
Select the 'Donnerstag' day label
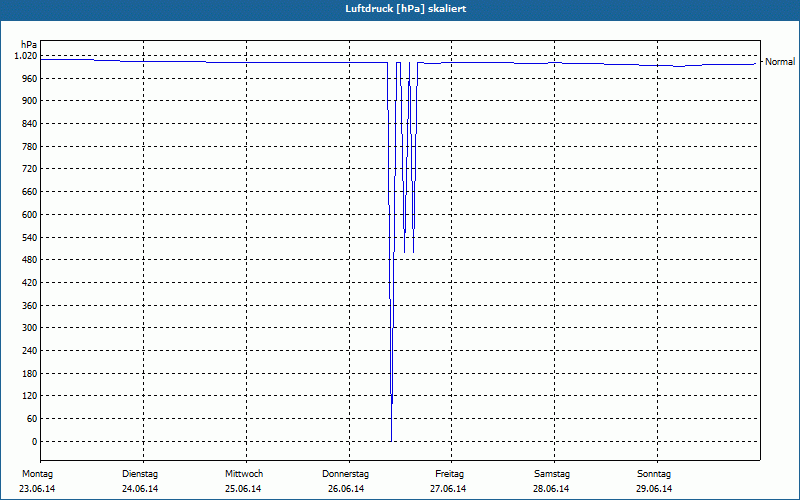click(345, 474)
